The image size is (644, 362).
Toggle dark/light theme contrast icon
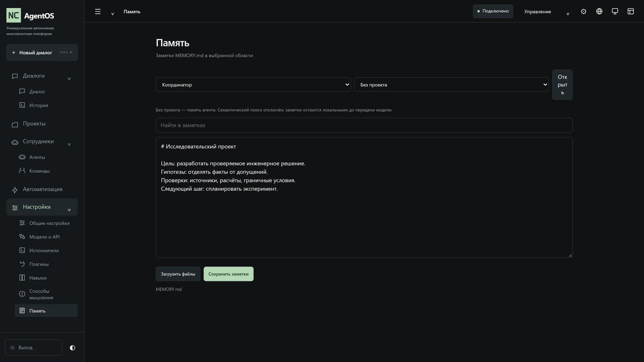72,348
